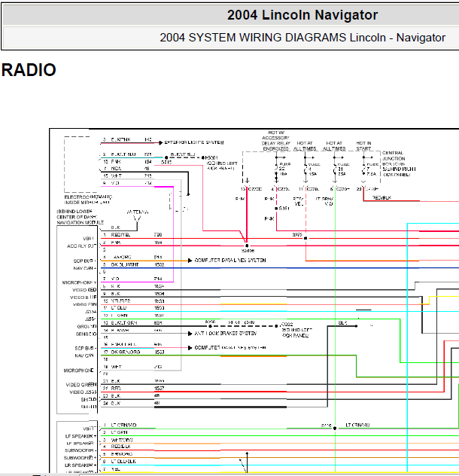Image resolution: width=459 pixels, height=476 pixels.
Task: Select the SUBWOOFER - pin label
Action: pyautogui.click(x=81, y=450)
